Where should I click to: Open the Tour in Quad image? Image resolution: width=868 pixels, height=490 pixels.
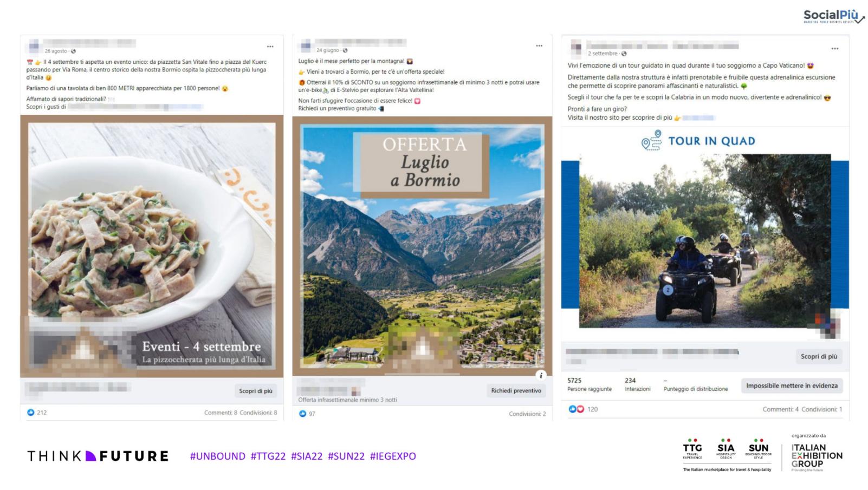tap(705, 234)
